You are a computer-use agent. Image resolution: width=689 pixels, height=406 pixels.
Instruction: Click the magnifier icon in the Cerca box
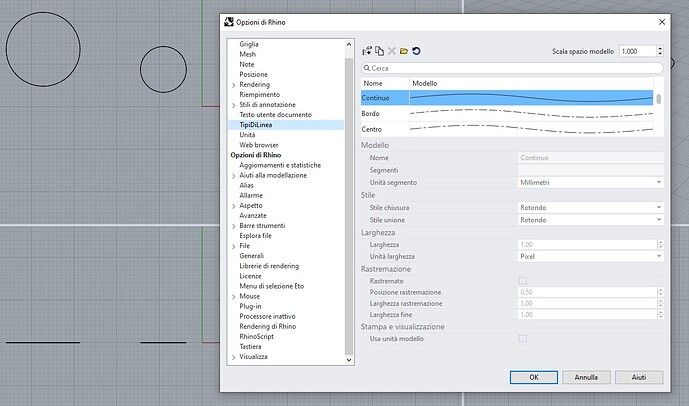point(366,68)
